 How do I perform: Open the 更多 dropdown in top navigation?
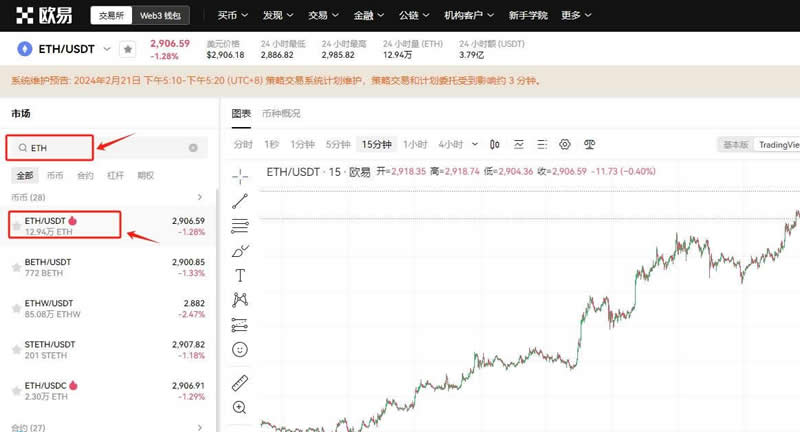click(577, 16)
